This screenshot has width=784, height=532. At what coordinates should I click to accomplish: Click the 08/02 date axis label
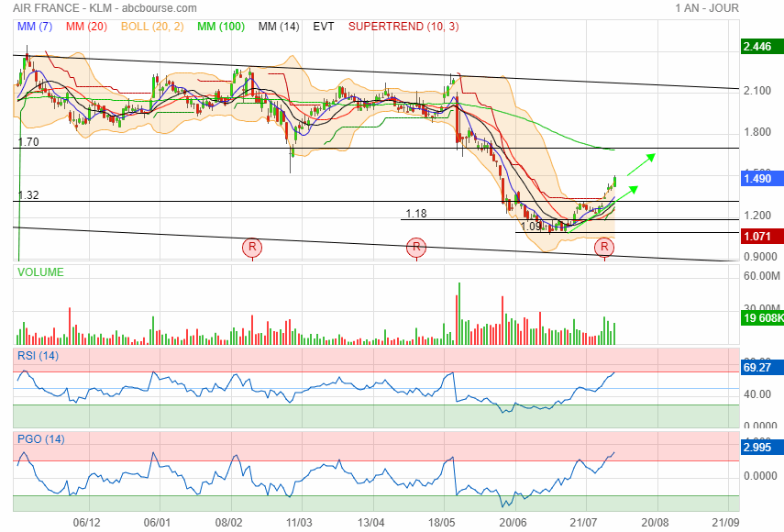[x=228, y=523]
